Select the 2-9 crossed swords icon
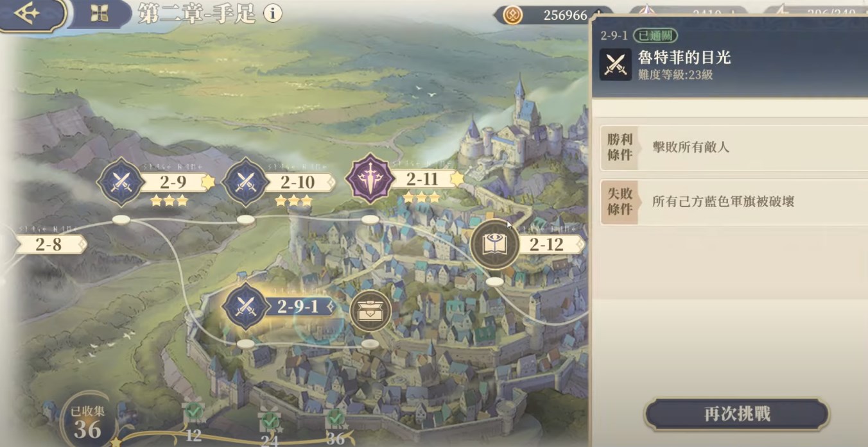The height and width of the screenshot is (447, 868). pos(121,182)
